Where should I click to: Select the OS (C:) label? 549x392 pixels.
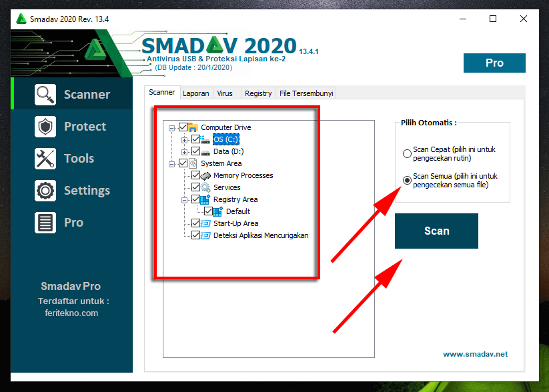(x=226, y=139)
